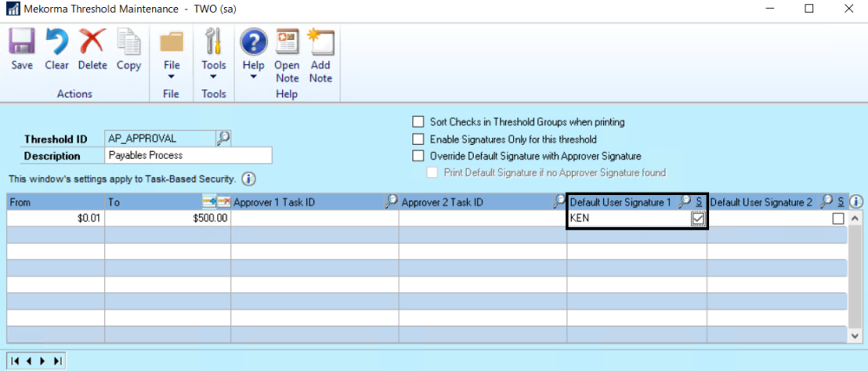Uncheck the KEN signature 1 checkbox
The image size is (868, 372).
[x=698, y=219]
